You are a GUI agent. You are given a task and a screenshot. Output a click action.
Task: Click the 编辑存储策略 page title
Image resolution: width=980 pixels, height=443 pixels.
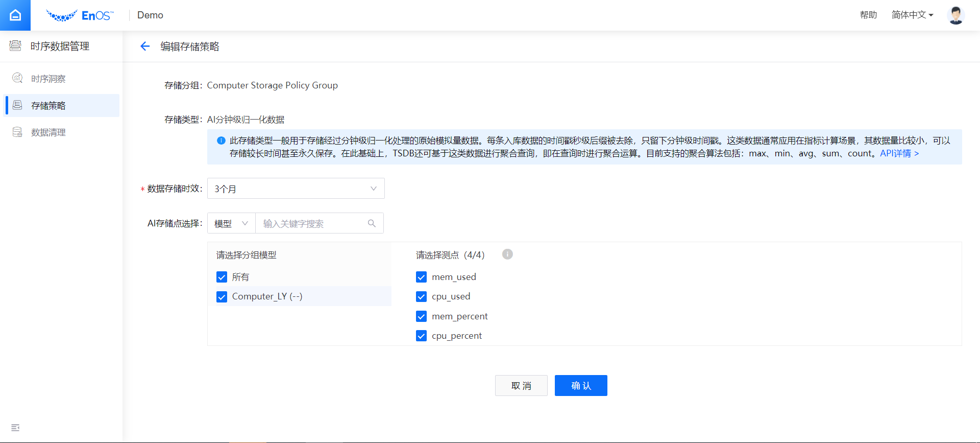[190, 46]
